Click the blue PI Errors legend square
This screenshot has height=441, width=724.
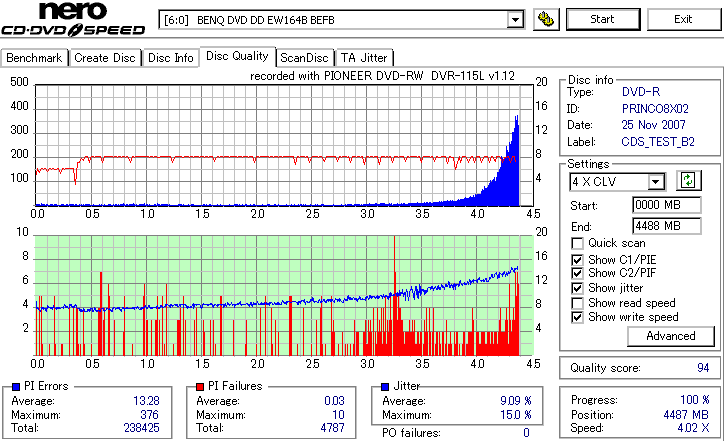pyautogui.click(x=16, y=387)
